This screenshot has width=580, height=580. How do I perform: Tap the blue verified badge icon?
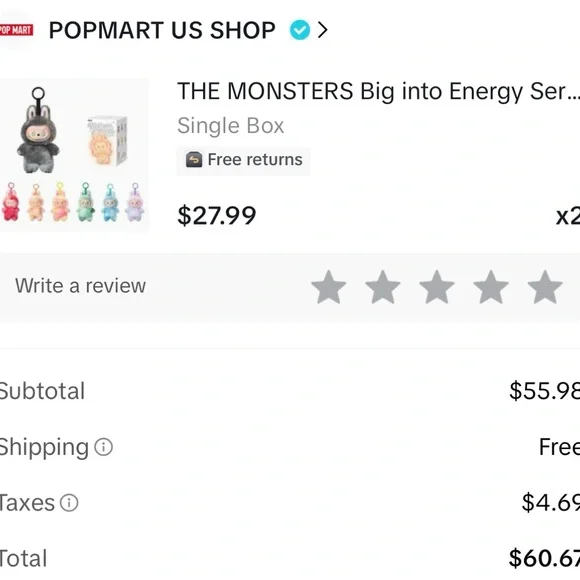[300, 30]
